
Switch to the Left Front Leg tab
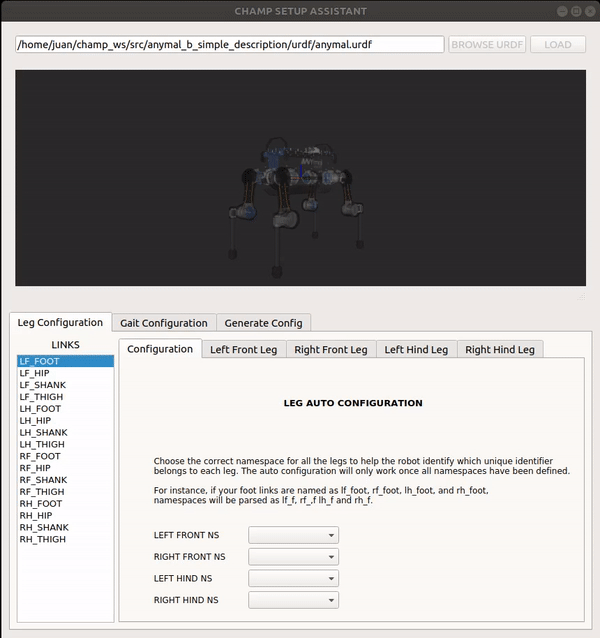pos(243,350)
